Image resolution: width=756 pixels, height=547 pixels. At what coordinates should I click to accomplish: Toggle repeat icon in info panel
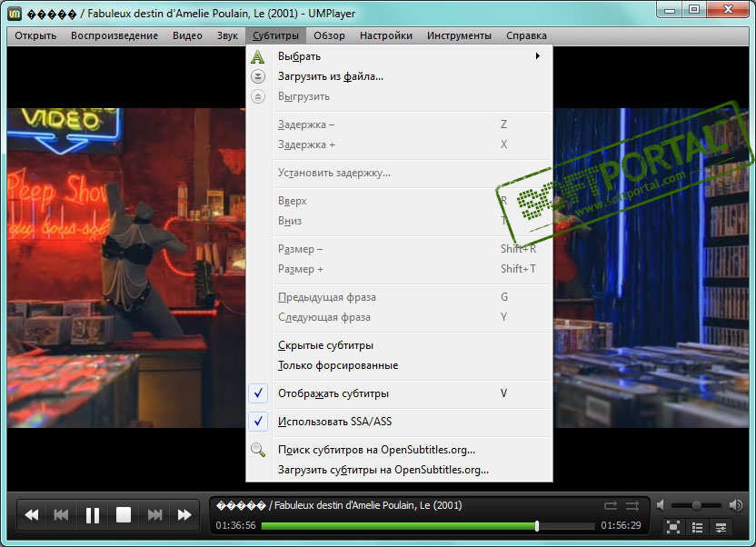pos(611,505)
